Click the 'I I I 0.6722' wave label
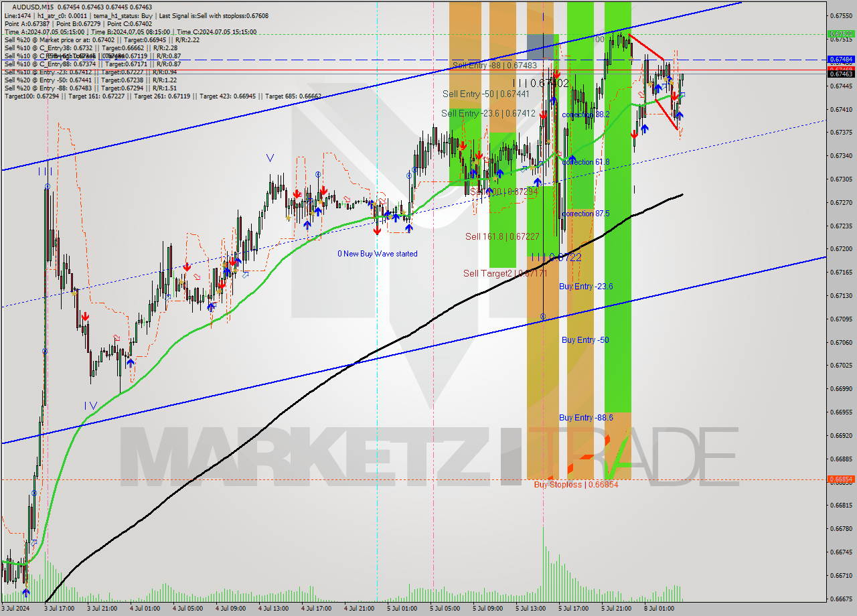Image resolution: width=857 pixels, height=616 pixels. 556,257
